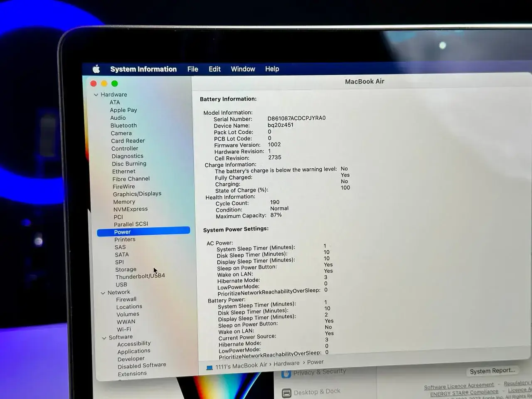Collapse the Network section
The image size is (532, 399).
(x=103, y=293)
